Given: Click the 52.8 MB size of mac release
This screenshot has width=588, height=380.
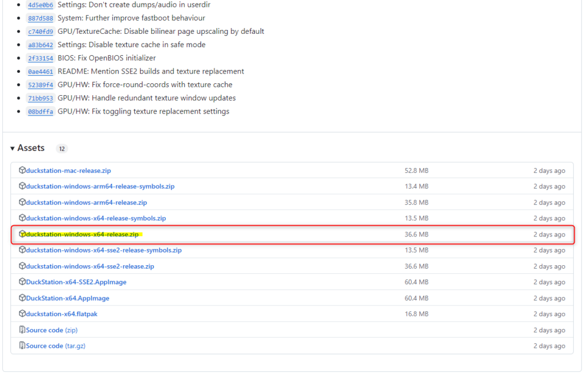Looking at the screenshot, I should pyautogui.click(x=416, y=170).
